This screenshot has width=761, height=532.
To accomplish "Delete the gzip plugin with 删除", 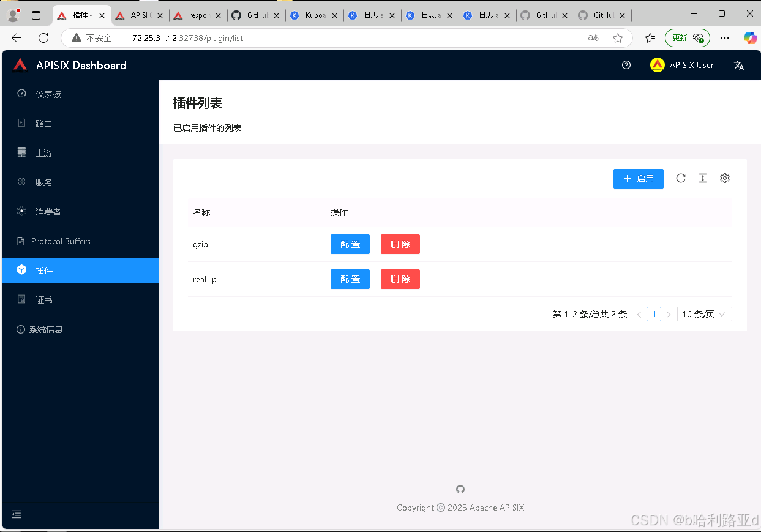I will point(400,244).
